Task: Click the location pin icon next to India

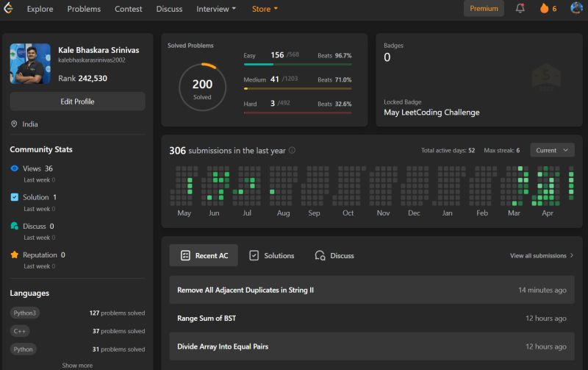Action: point(14,124)
